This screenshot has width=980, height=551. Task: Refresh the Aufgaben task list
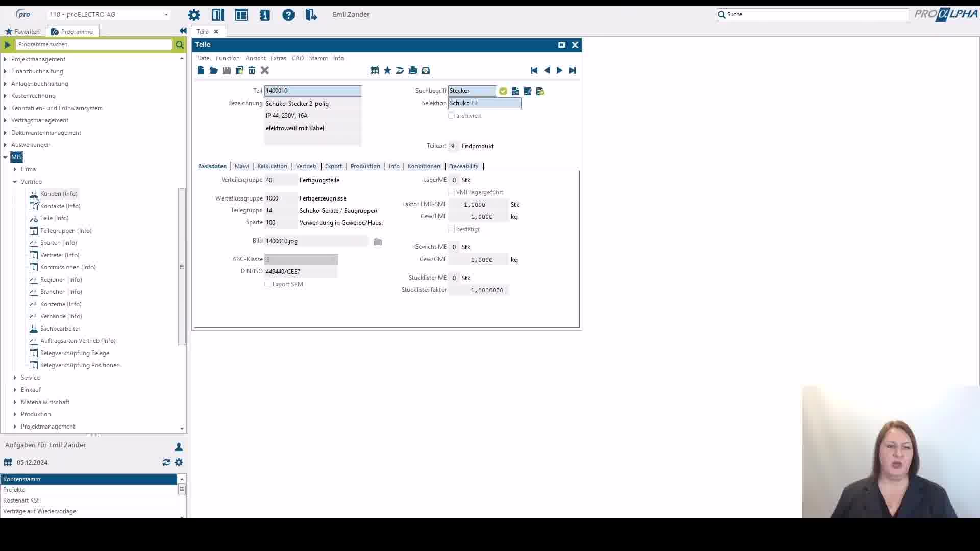tap(166, 462)
